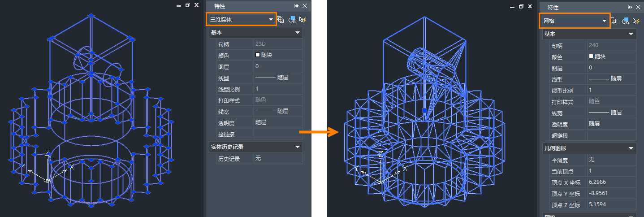Toggle PICKADD button next to 网格

pos(614,21)
